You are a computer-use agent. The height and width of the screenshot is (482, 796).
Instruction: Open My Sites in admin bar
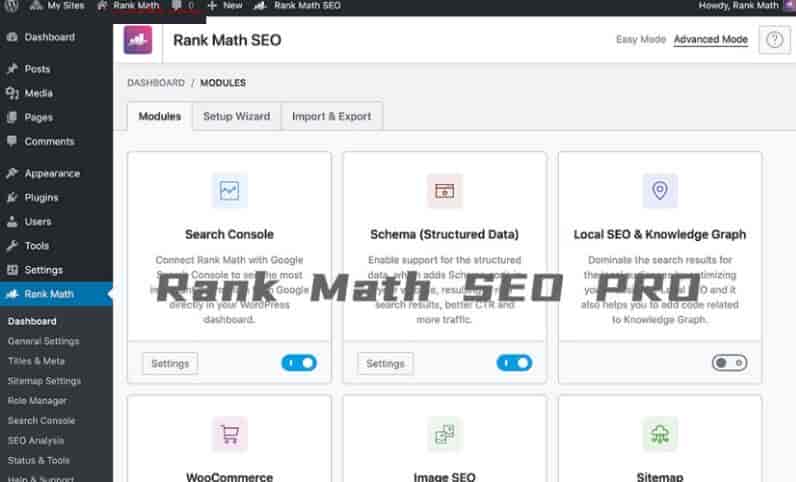(x=57, y=6)
